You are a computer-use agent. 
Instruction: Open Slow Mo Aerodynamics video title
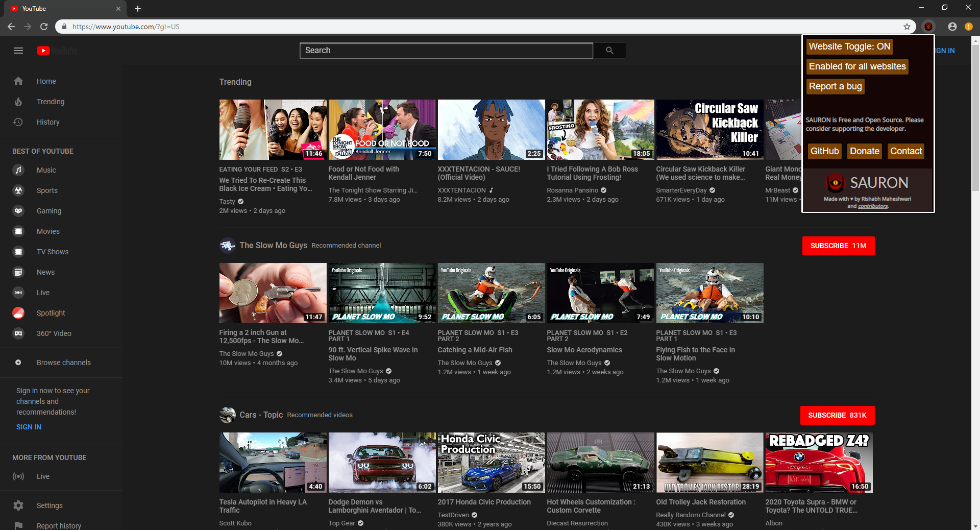[584, 350]
